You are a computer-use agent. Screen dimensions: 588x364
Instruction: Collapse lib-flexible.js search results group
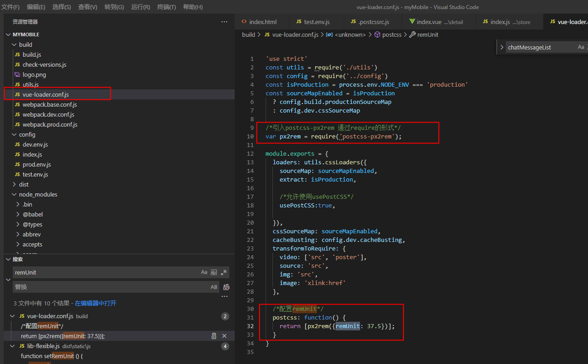click(13, 346)
